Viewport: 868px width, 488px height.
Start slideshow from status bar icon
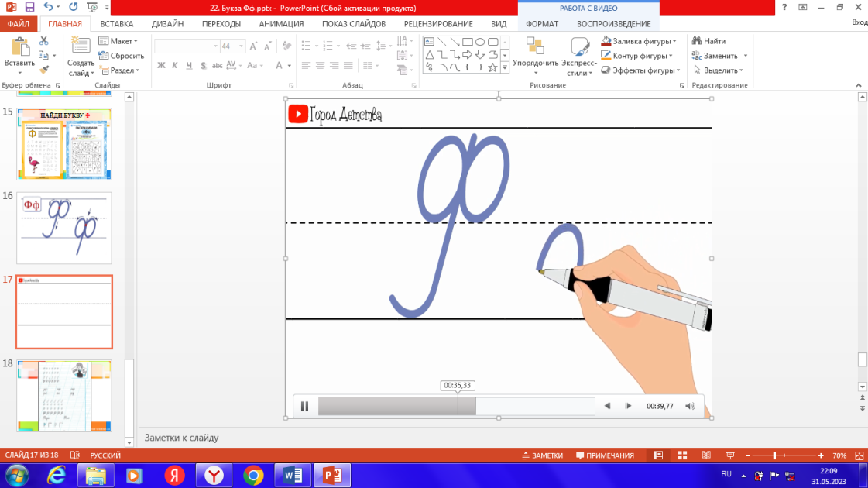[729, 455]
